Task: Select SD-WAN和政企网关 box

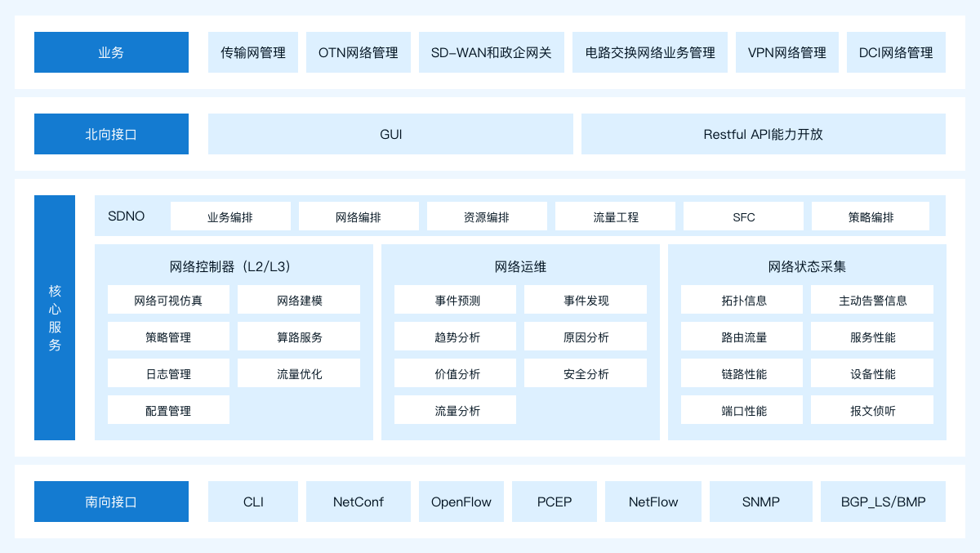Action: coord(492,52)
